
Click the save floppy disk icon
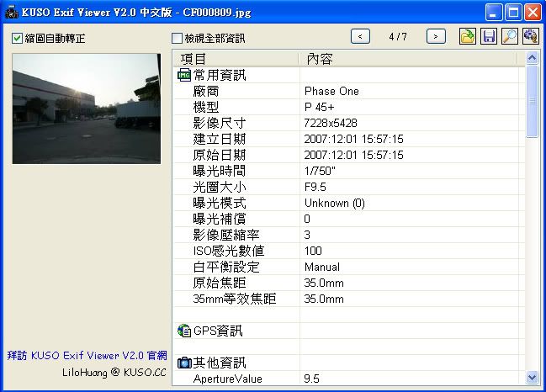(489, 36)
